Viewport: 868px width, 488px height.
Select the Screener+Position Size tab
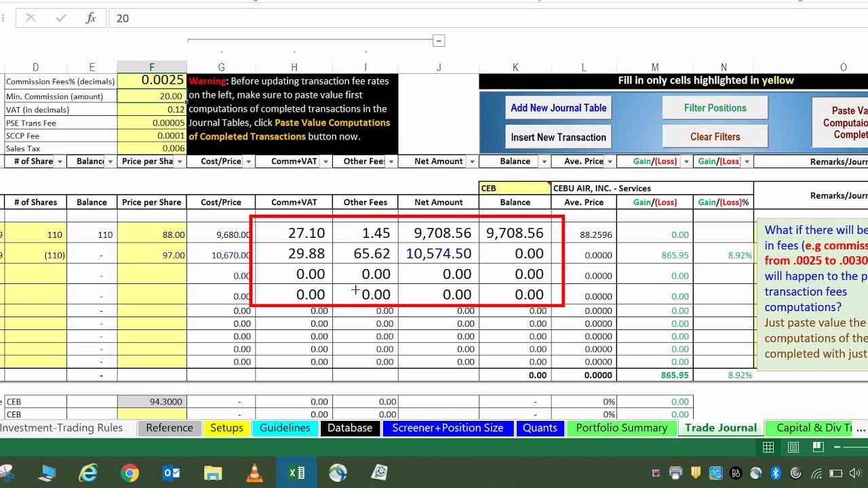point(448,428)
